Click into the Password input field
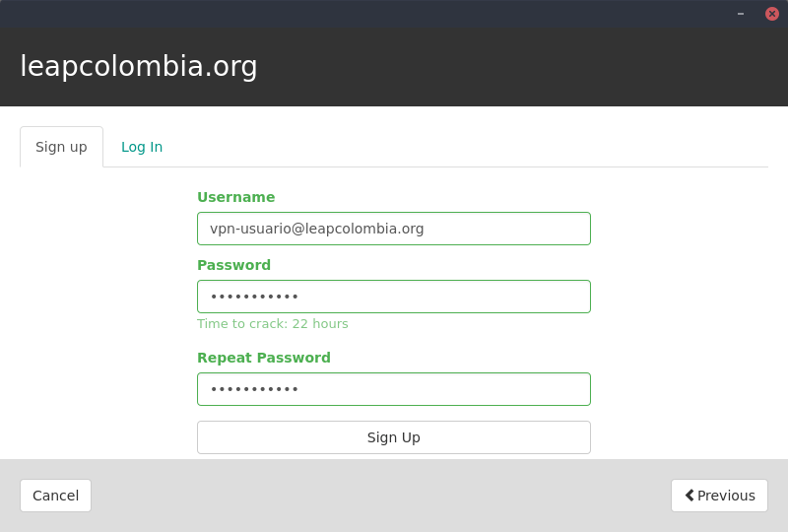The width and height of the screenshot is (788, 532). coord(394,297)
